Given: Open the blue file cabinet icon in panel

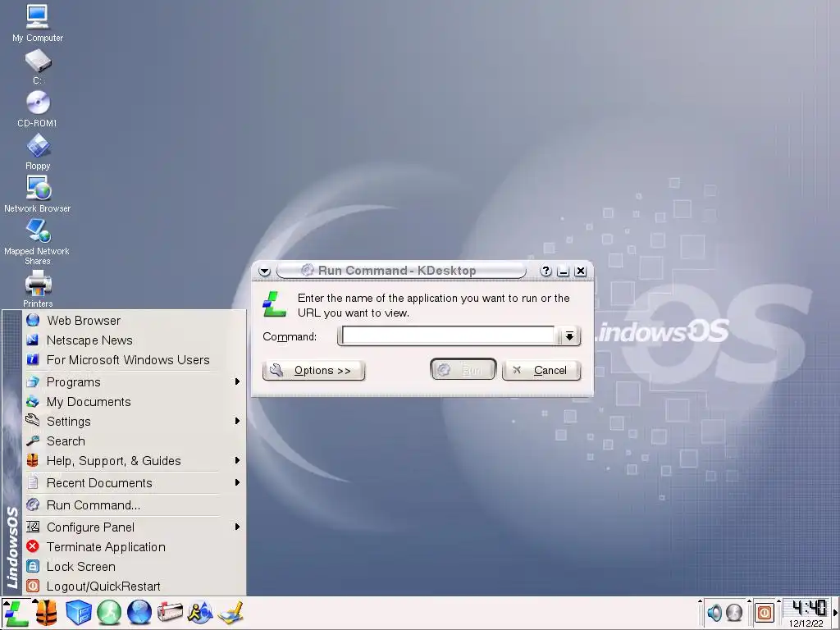Looking at the screenshot, I should point(78,613).
